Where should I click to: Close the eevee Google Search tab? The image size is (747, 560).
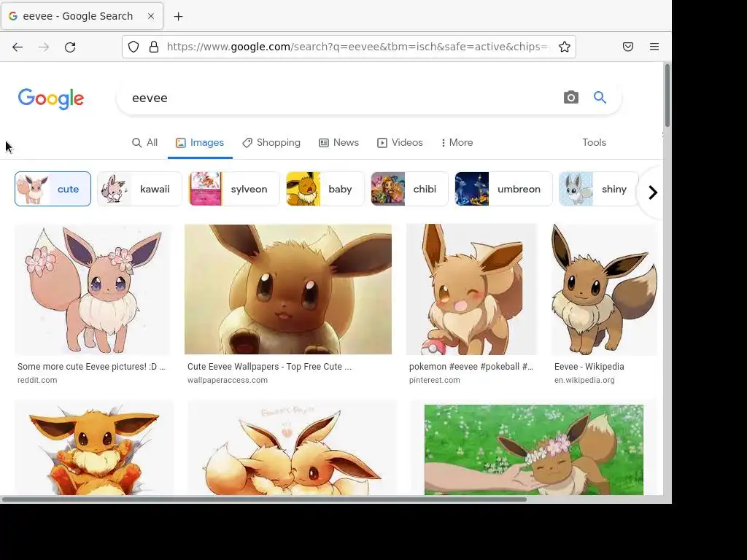pos(151,16)
